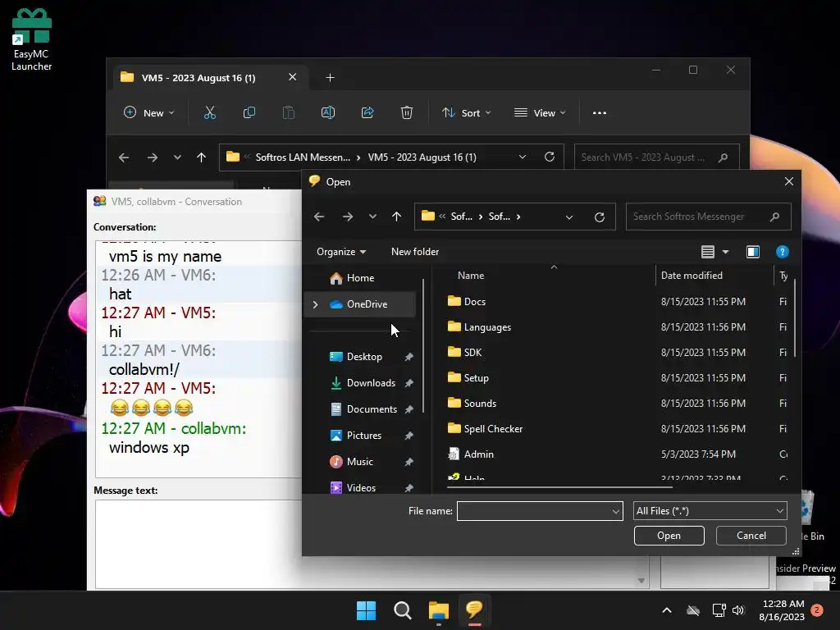Click Cancel button in dialog

coord(751,536)
